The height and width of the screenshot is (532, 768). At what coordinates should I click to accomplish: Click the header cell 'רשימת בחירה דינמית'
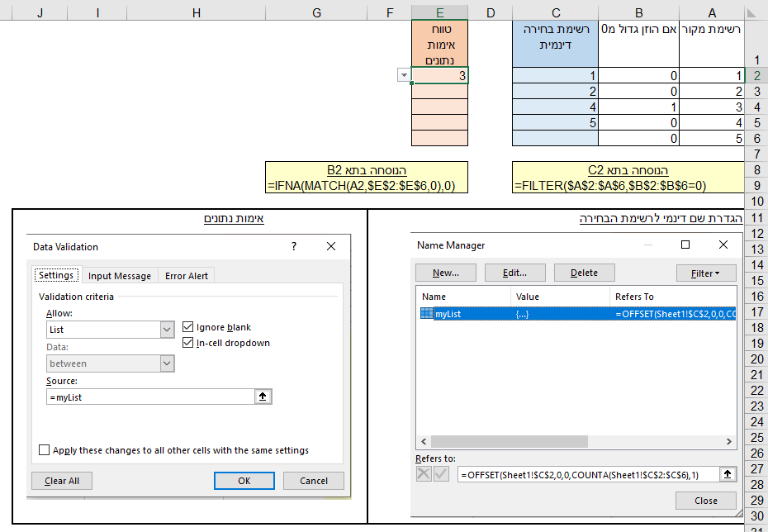click(556, 44)
